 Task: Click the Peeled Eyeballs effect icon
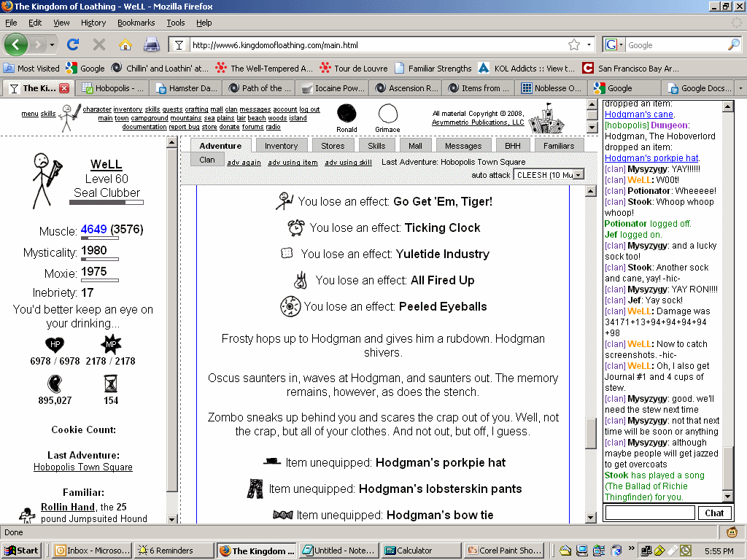[290, 306]
